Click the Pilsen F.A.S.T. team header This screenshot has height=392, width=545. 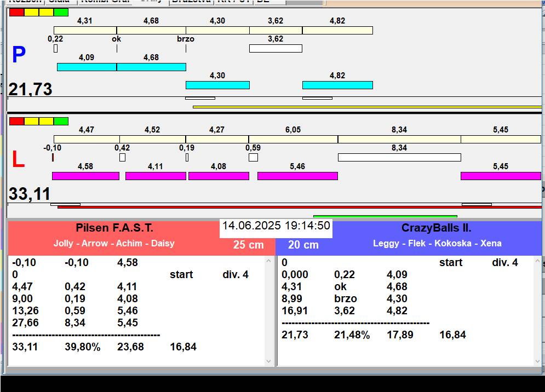tap(114, 228)
